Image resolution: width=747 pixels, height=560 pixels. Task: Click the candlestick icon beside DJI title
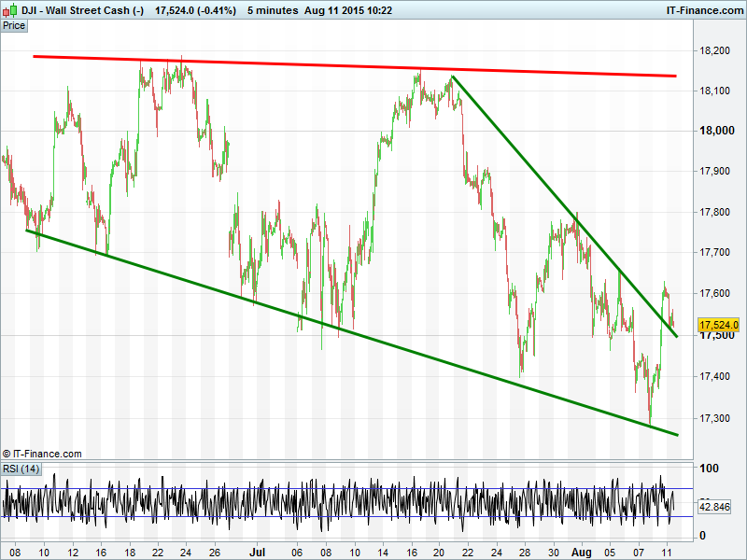click(10, 10)
